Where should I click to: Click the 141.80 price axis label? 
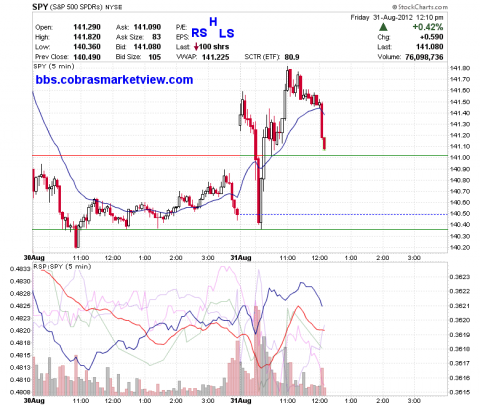coord(460,68)
